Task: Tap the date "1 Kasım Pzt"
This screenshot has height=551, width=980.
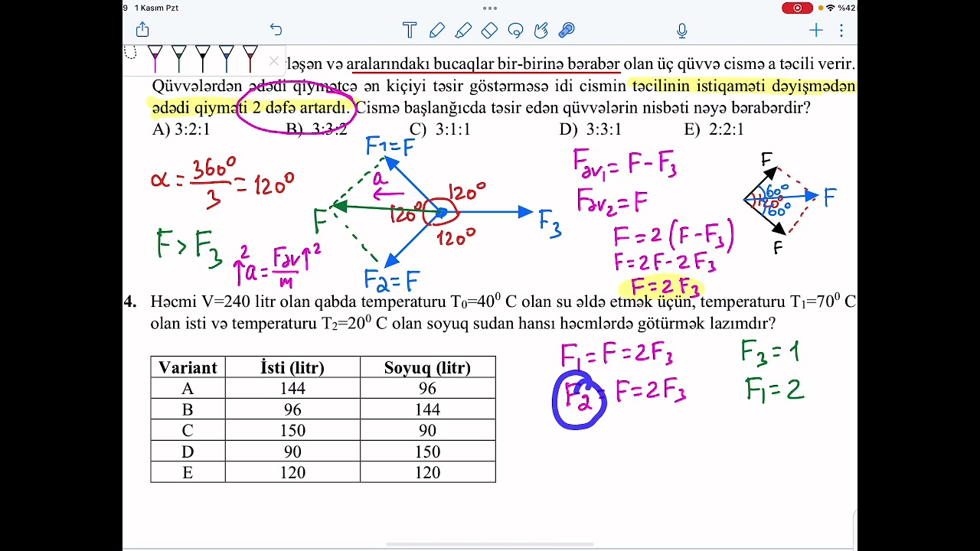Action: click(156, 8)
